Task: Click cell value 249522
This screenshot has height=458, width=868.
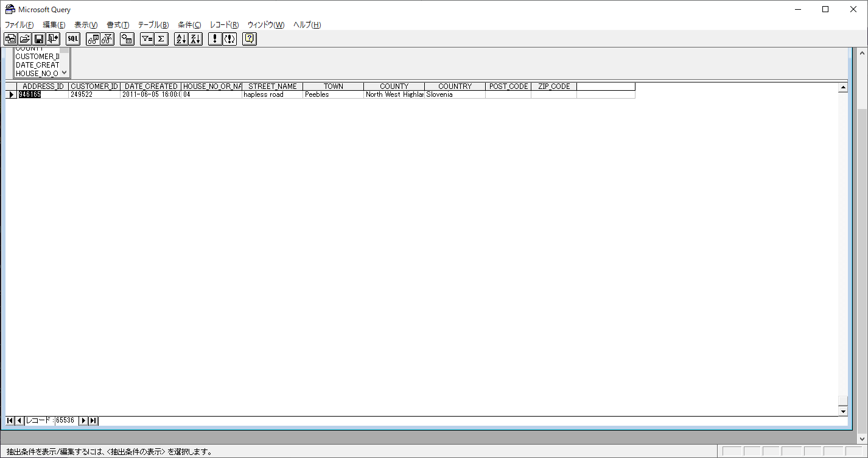Action: click(x=94, y=94)
